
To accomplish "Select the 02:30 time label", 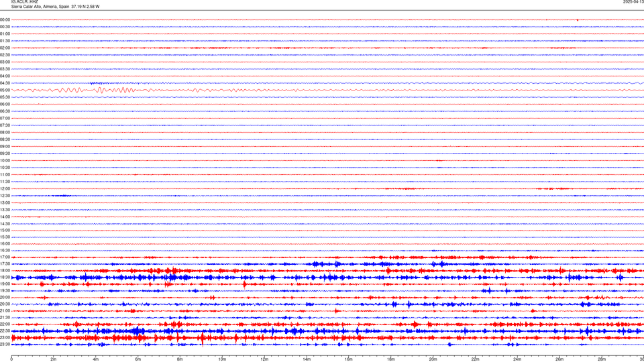I will [x=5, y=54].
